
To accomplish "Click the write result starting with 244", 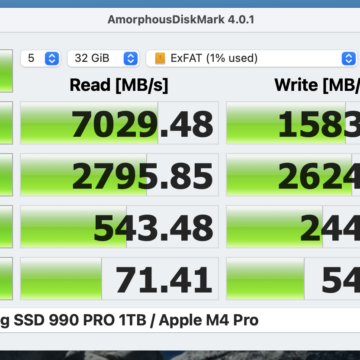I will (293, 227).
